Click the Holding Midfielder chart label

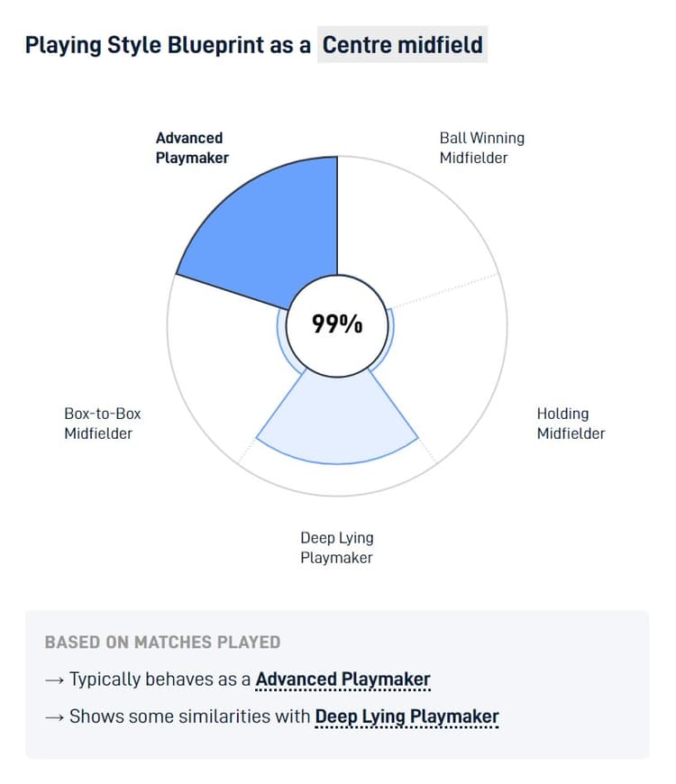571,424
